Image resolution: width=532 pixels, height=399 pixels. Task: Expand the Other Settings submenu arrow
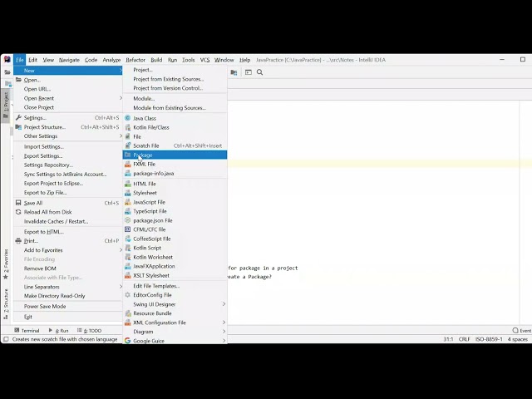tap(121, 135)
